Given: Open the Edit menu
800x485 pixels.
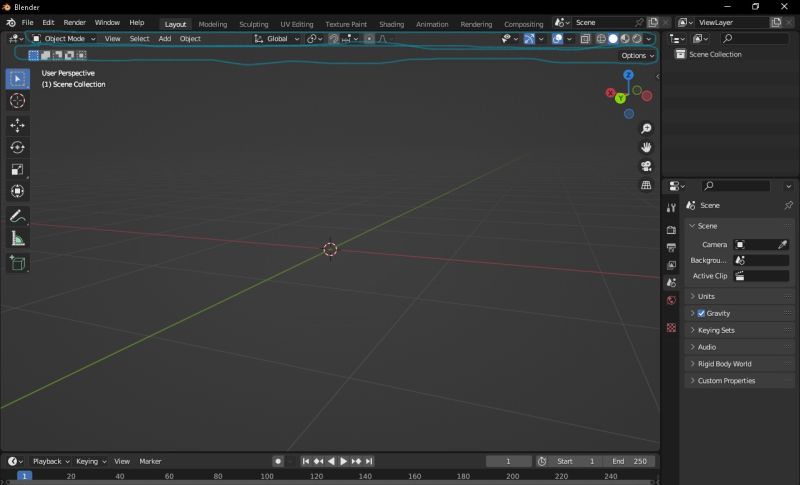Looking at the screenshot, I should click(48, 23).
